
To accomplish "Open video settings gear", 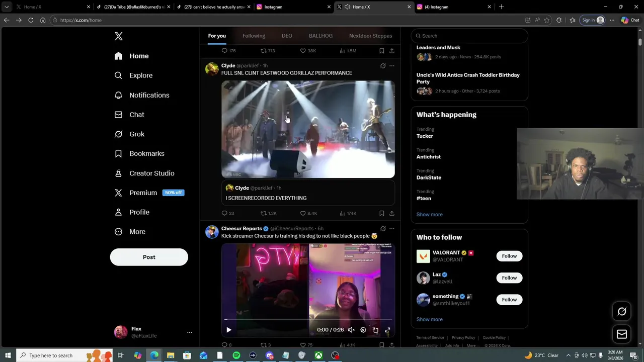I will pos(363,330).
